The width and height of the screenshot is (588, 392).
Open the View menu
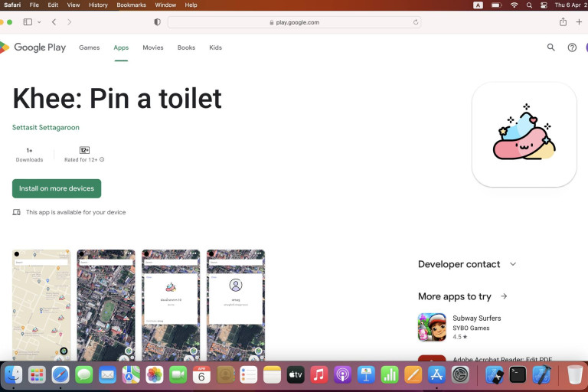coord(73,5)
